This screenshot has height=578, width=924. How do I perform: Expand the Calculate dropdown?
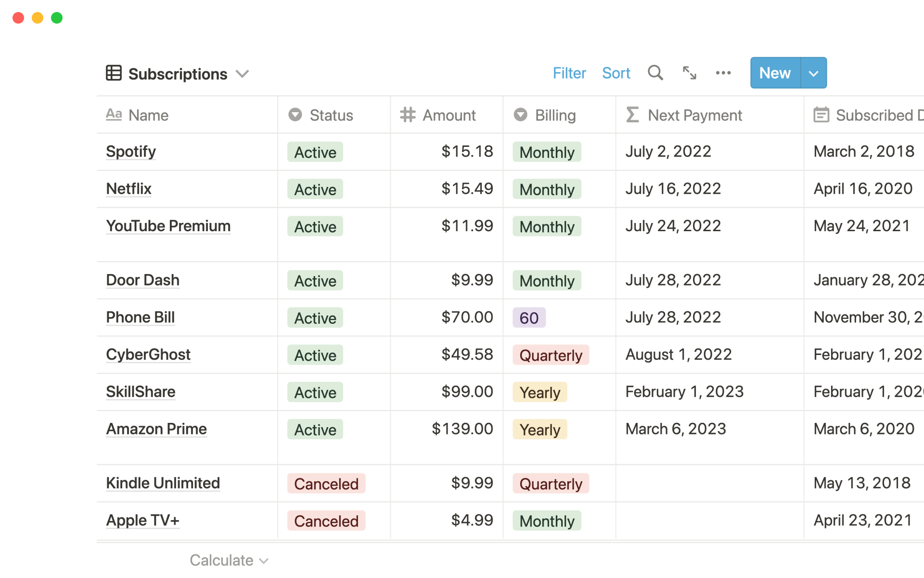tap(229, 560)
